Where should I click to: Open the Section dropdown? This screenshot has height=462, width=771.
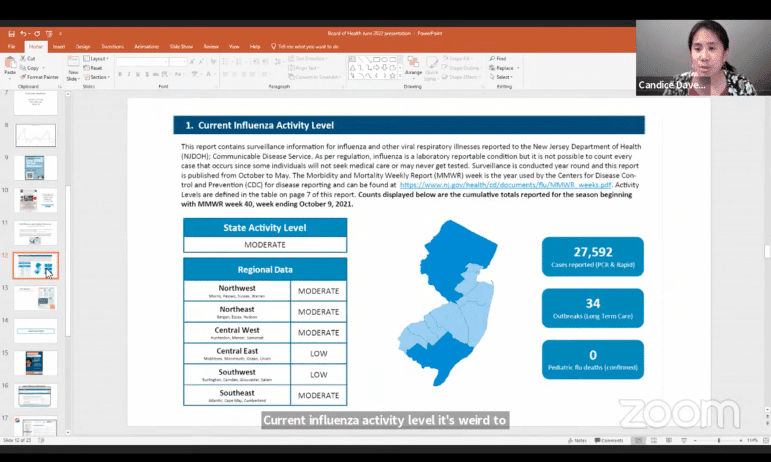point(96,77)
